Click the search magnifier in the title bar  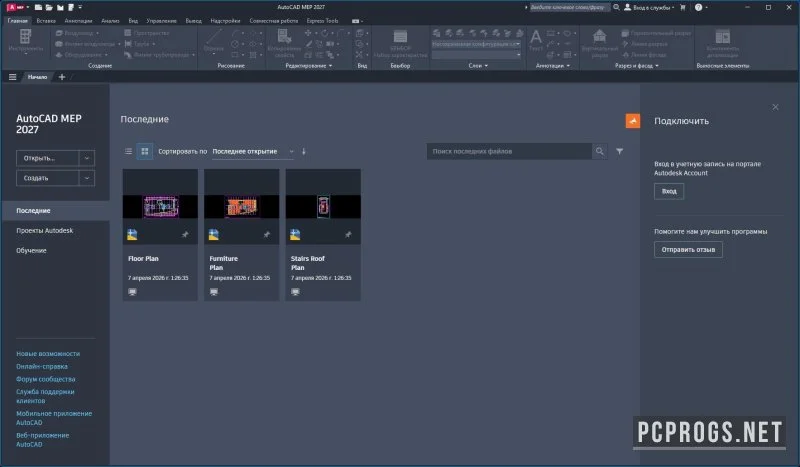pos(616,7)
